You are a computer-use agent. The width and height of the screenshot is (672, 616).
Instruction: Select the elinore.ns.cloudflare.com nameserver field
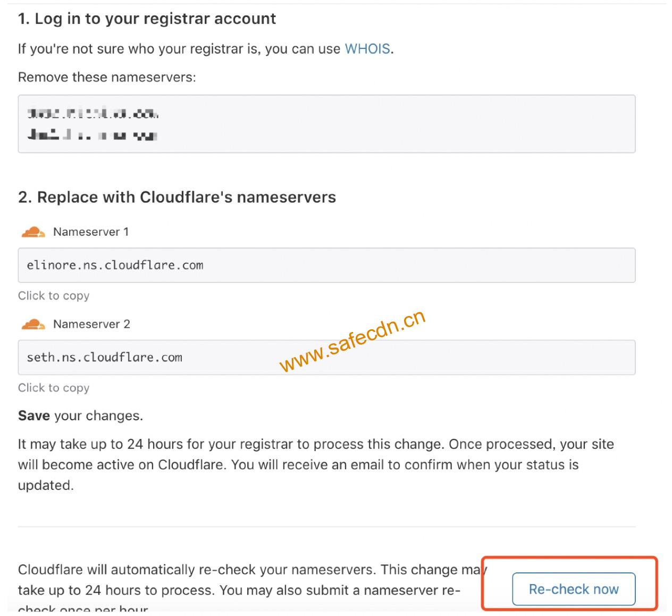[326, 265]
